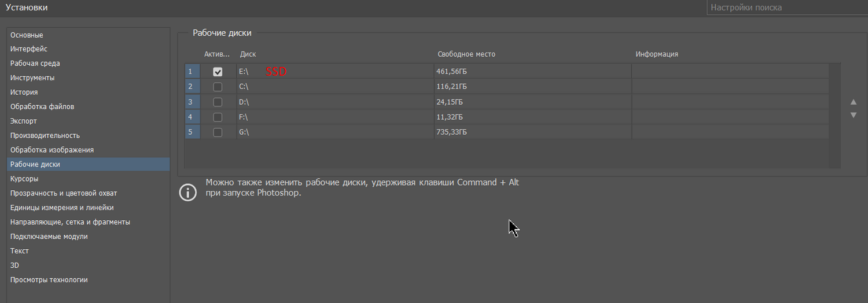Viewport: 868px width, 303px height.
Task: Open Прозрачность и цветовой охват settings
Action: (x=89, y=194)
